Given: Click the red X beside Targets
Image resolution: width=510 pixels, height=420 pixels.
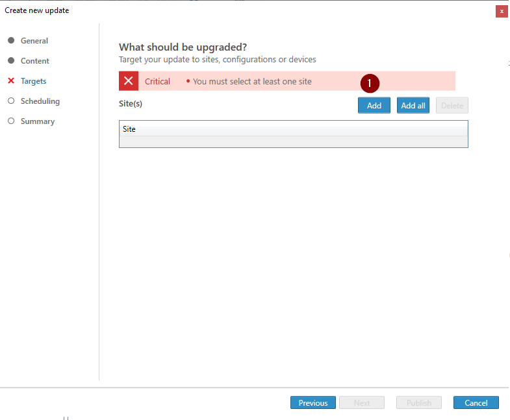Looking at the screenshot, I should tap(11, 80).
